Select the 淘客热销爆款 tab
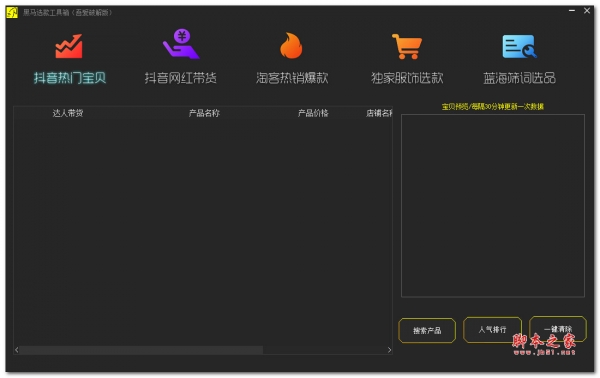Viewport: 600px width, 378px height. 292,78
